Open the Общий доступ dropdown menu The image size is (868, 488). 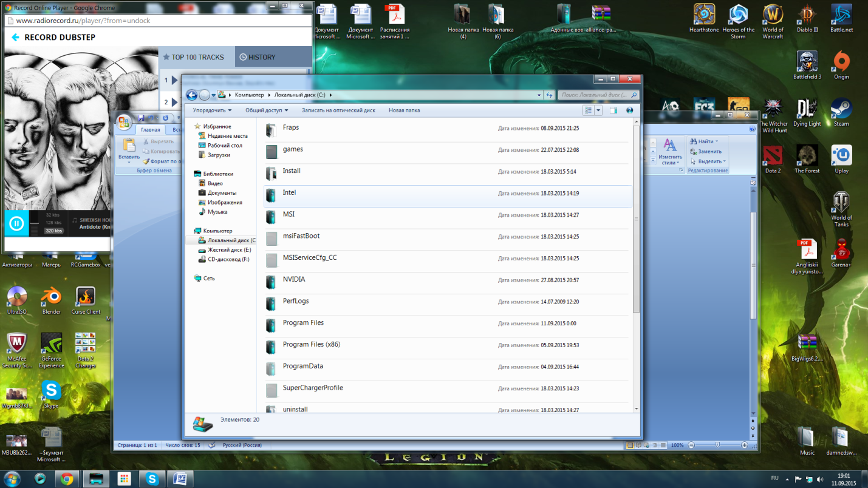(266, 110)
